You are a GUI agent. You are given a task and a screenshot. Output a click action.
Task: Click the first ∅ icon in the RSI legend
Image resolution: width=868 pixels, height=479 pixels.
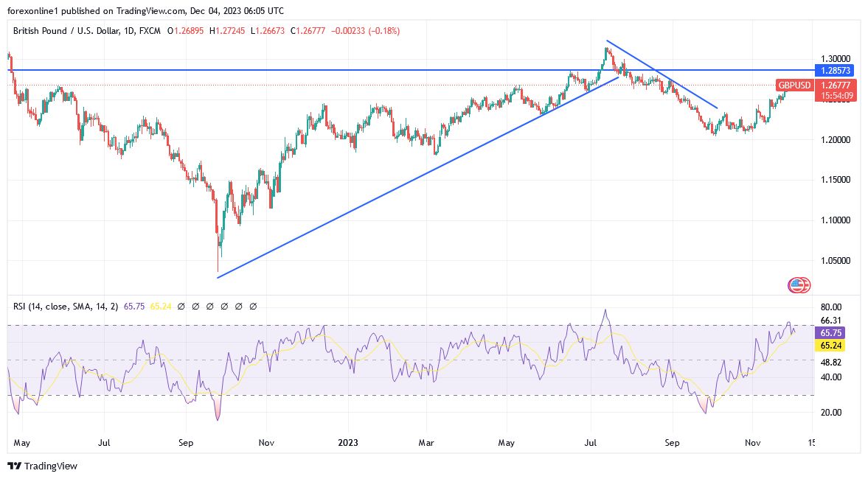coord(181,306)
